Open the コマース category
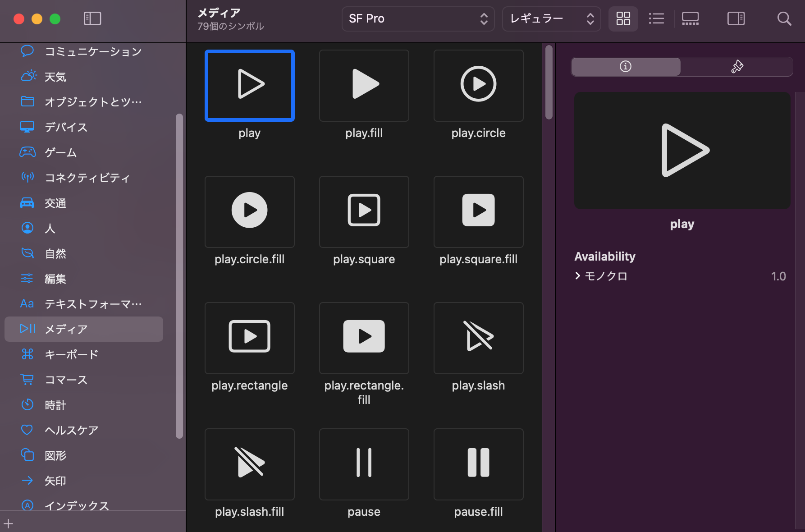Screen dimensions: 805x532 point(84,380)
